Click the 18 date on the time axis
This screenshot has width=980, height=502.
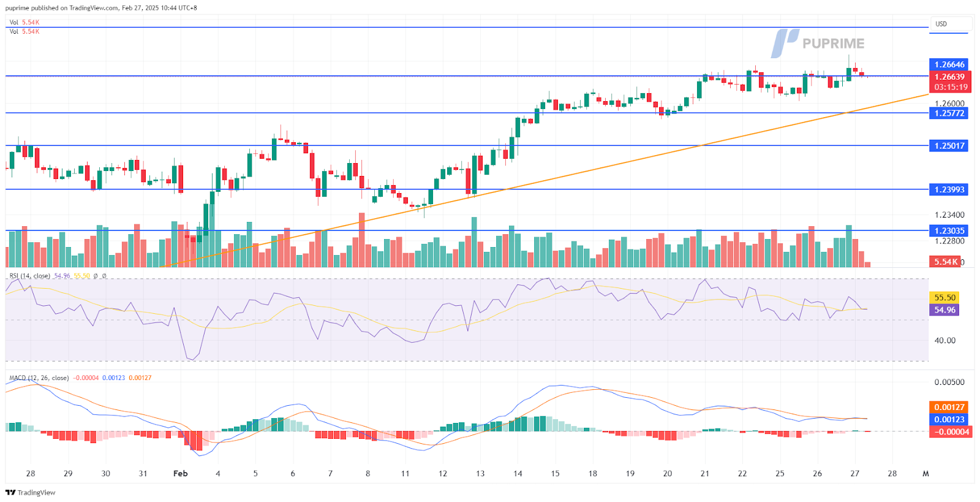tap(592, 473)
